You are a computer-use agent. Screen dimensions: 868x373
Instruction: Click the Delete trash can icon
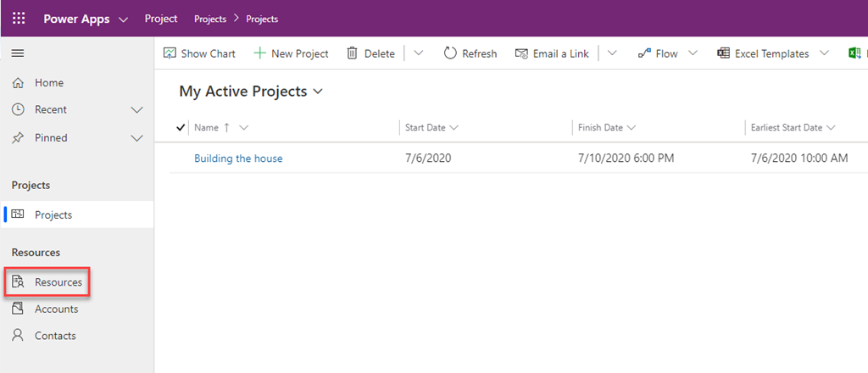point(353,53)
